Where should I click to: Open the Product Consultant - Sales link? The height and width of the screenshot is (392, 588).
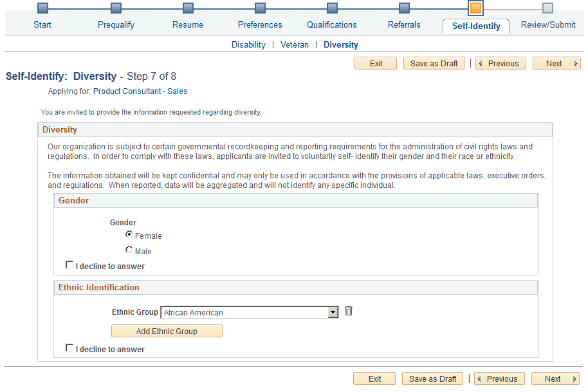[x=140, y=91]
